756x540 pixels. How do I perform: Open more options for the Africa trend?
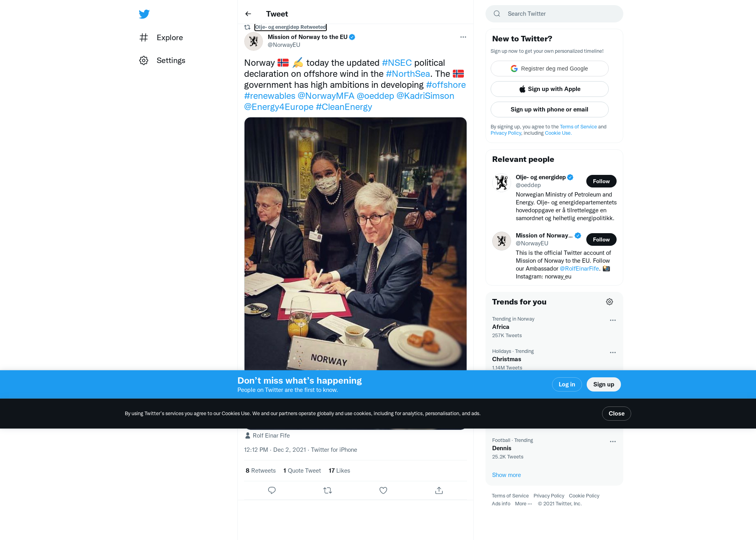coord(613,320)
